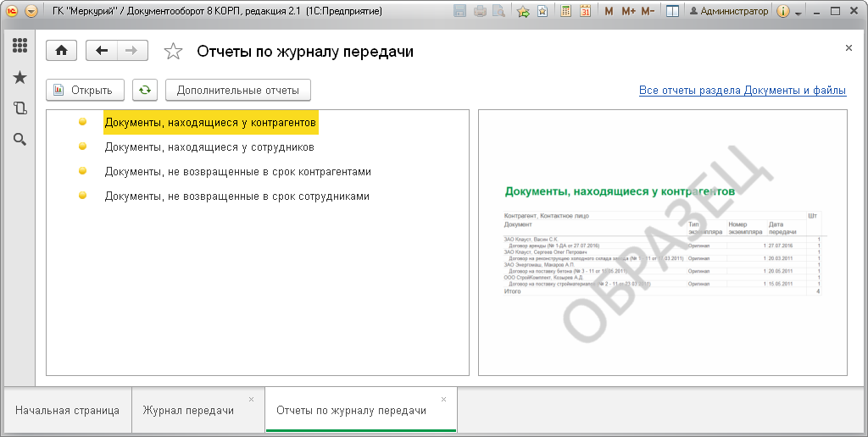This screenshot has width=868, height=437.
Task: Click the Администратор user name
Action: [729, 11]
